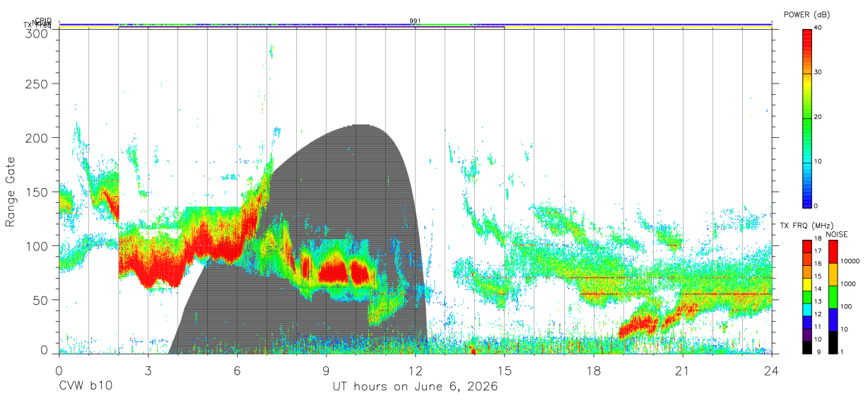Click x-axis tick label 3
This screenshot has height=401, width=868.
(x=148, y=370)
